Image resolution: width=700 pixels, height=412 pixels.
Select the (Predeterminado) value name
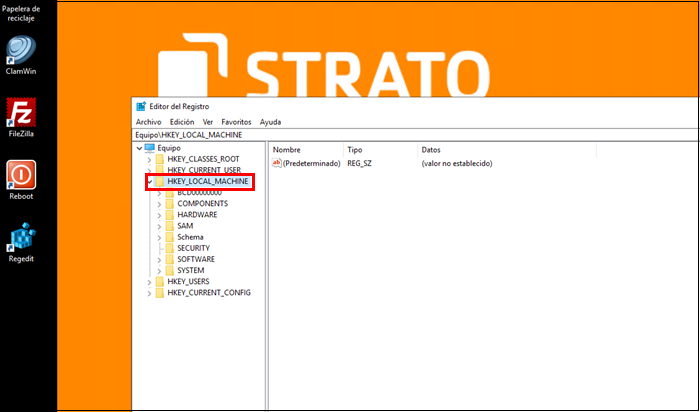point(312,163)
